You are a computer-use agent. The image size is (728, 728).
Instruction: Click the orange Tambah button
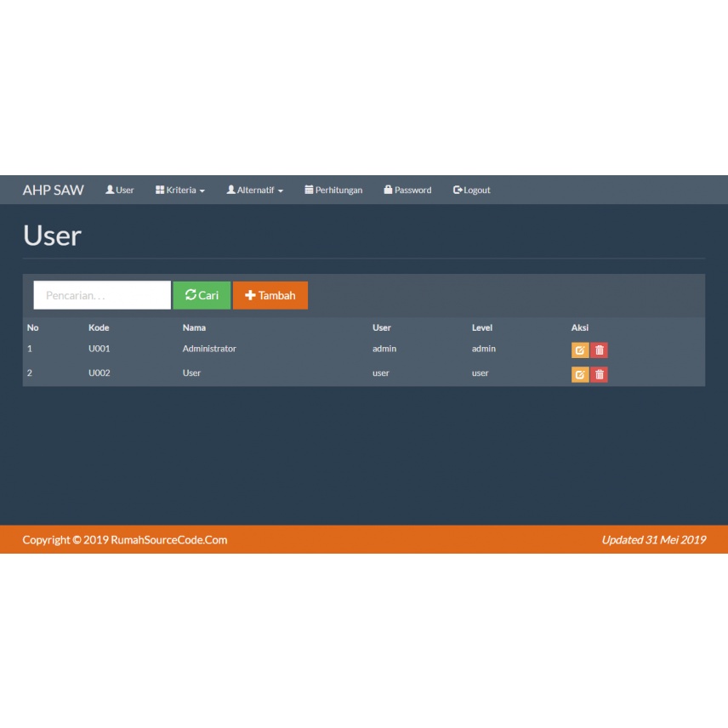(270, 295)
